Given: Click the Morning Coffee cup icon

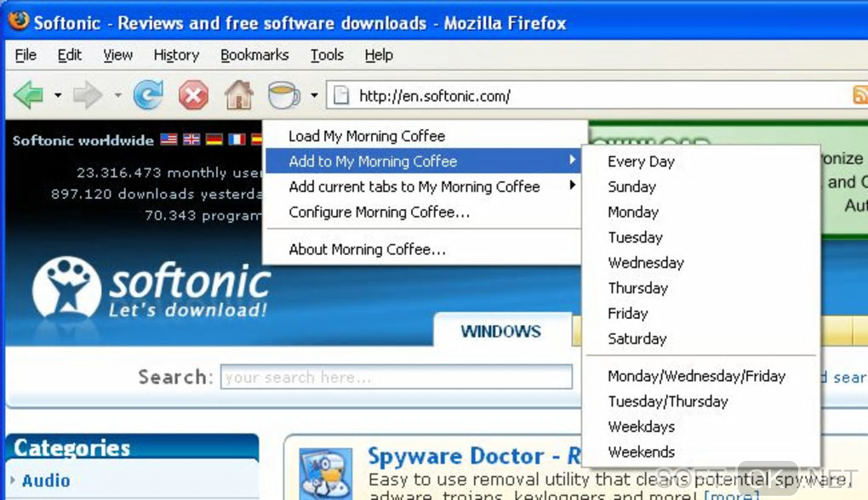Looking at the screenshot, I should click(283, 94).
